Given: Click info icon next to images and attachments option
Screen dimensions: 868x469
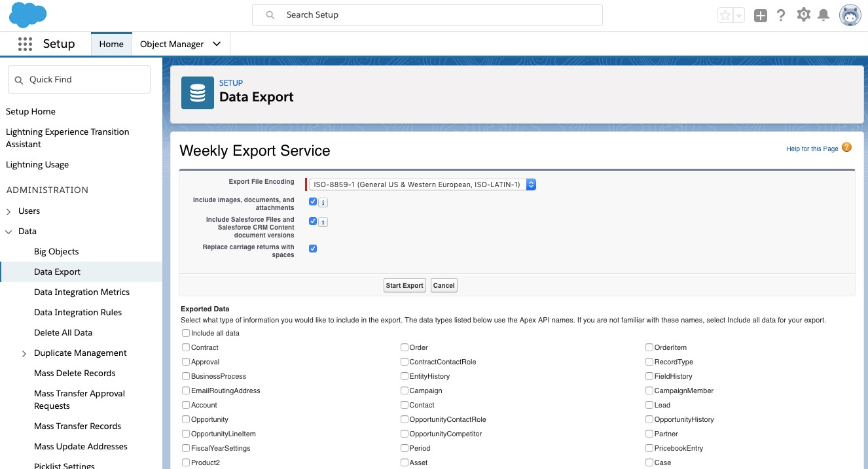Looking at the screenshot, I should [323, 203].
